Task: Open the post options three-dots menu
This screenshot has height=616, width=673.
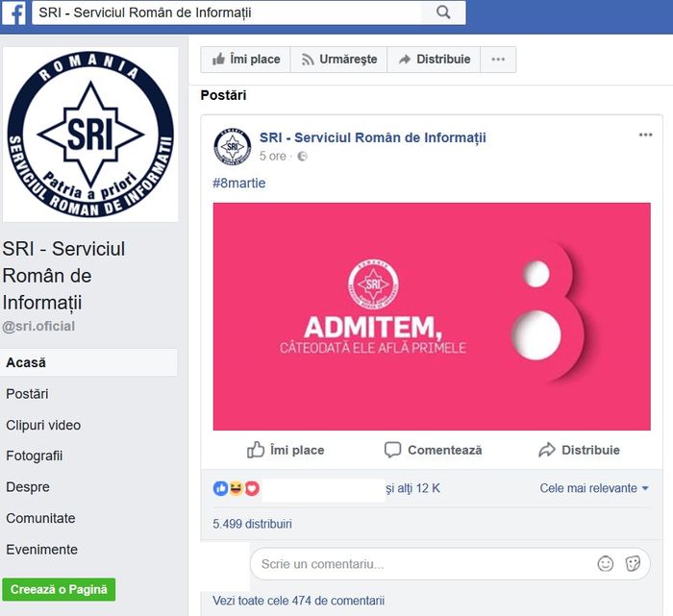Action: tap(645, 135)
